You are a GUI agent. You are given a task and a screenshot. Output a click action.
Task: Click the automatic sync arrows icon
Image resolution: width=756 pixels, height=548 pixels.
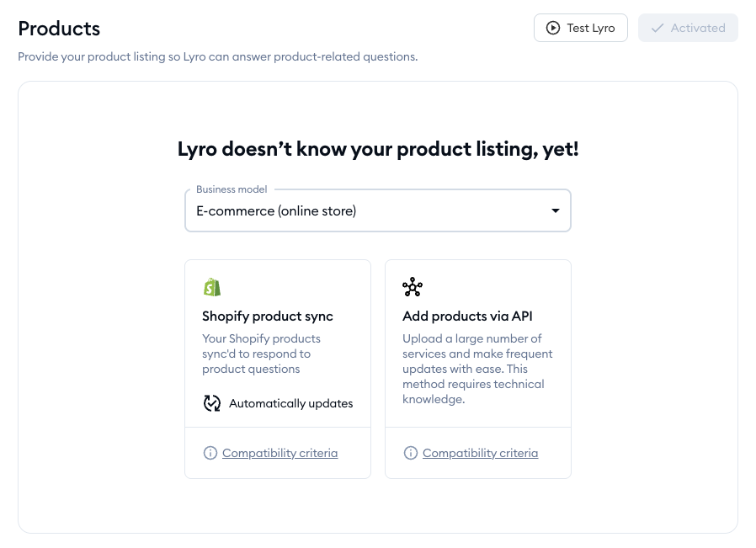pyautogui.click(x=212, y=403)
